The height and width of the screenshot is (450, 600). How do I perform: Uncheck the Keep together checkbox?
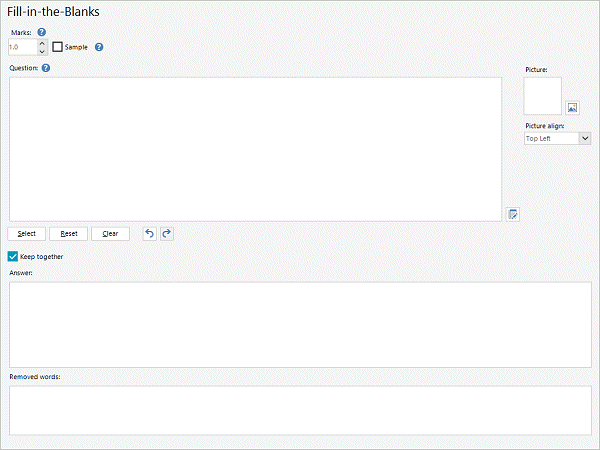click(13, 256)
